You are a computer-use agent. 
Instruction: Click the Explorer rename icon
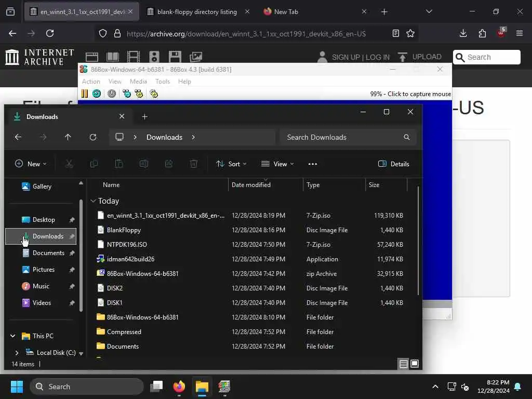(x=144, y=164)
